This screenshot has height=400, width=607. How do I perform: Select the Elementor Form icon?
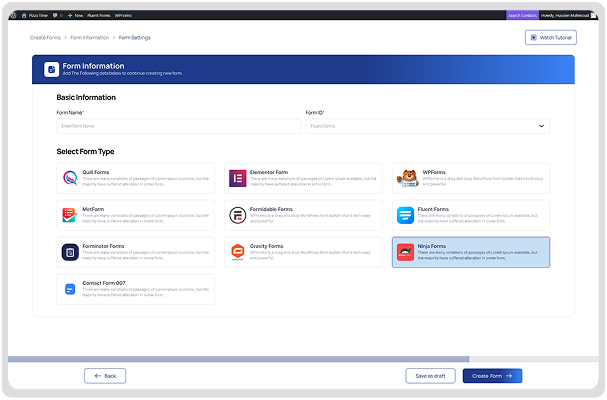[237, 178]
